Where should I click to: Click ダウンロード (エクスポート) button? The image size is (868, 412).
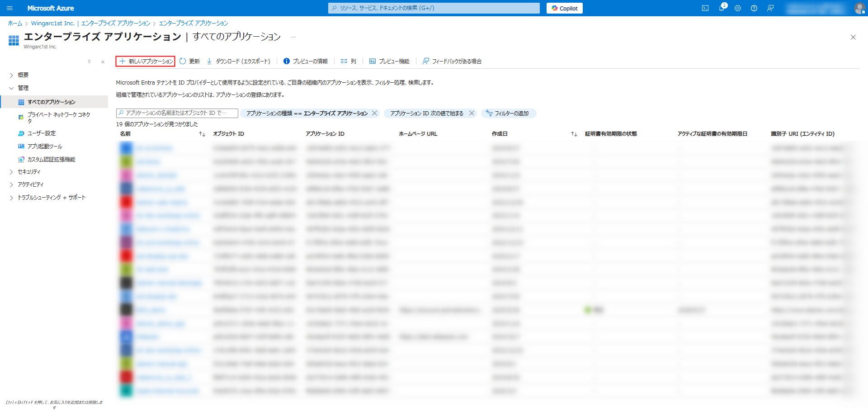(x=238, y=61)
